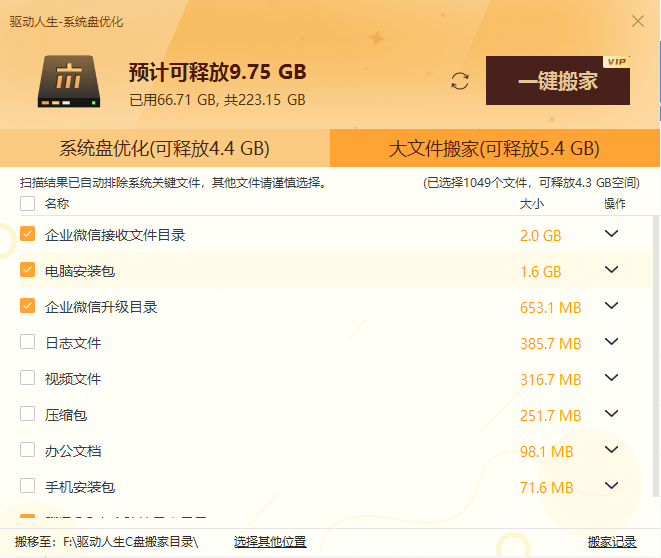Image resolution: width=661 pixels, height=558 pixels.
Task: Click the scan result warning notice text
Action: point(172,182)
